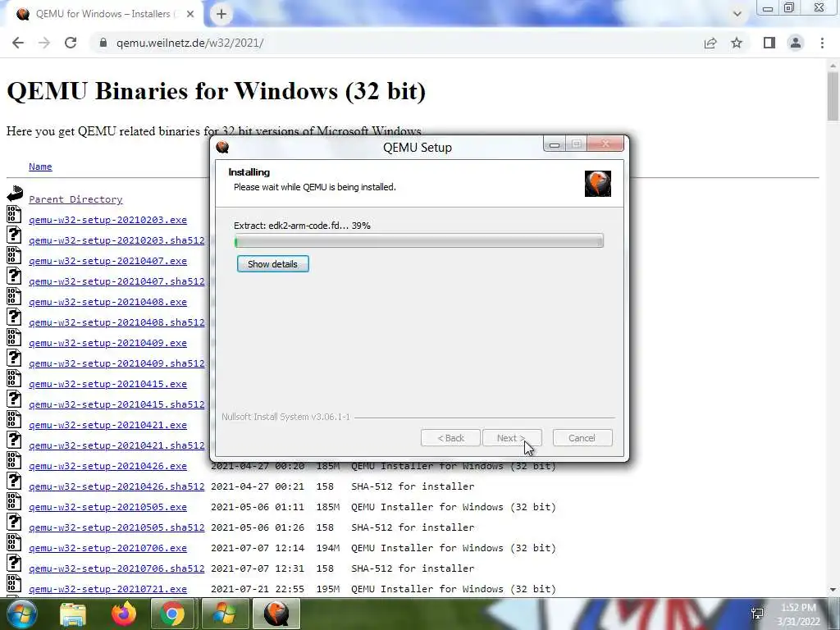Download qemu-w32-setup-20210407.exe

pyautogui.click(x=107, y=261)
